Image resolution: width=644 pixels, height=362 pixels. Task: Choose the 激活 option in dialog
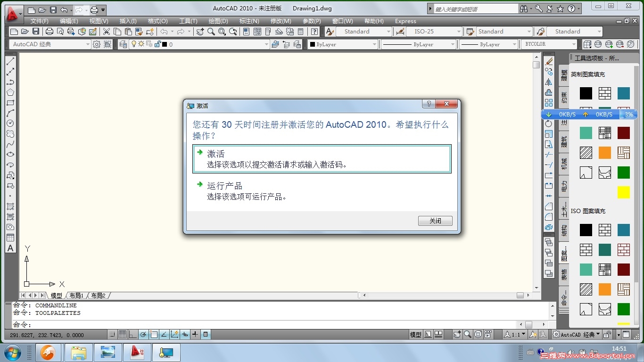pos(322,159)
